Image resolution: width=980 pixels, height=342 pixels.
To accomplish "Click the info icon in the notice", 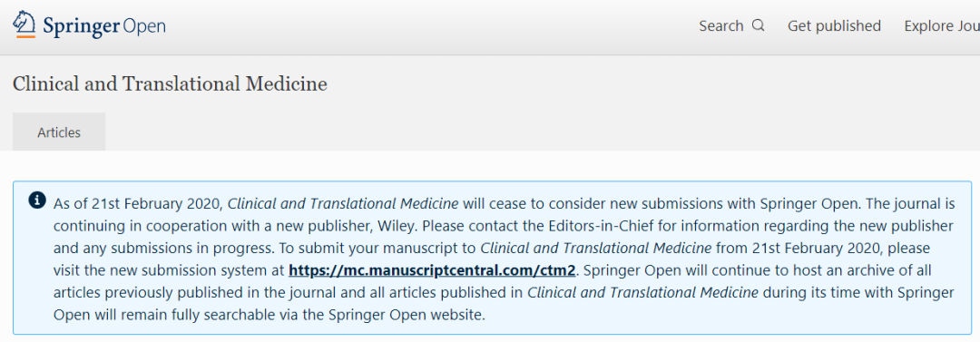I will point(37,200).
